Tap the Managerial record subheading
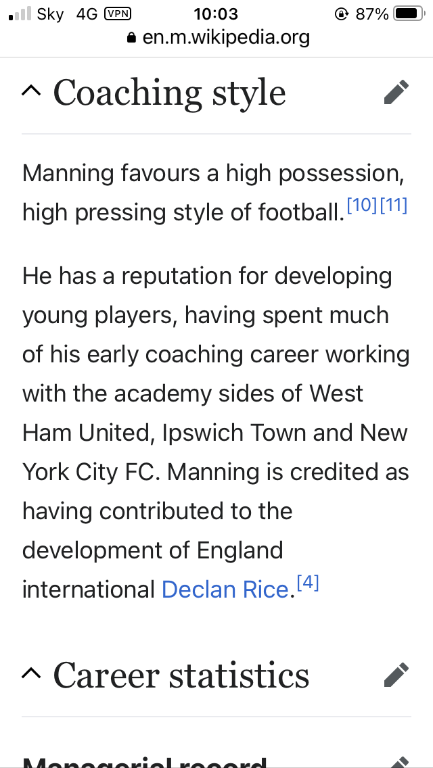Viewport: 433px width, 768px height. tap(144, 762)
